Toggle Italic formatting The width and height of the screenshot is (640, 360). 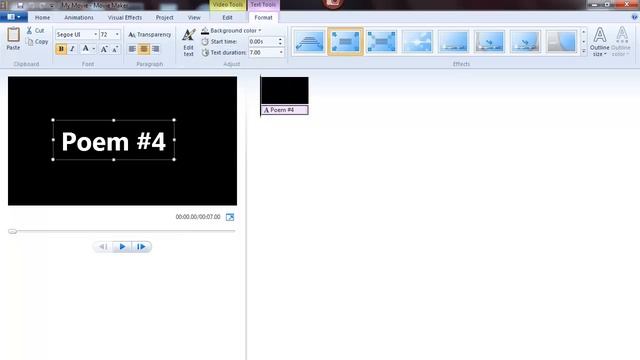[x=72, y=49]
